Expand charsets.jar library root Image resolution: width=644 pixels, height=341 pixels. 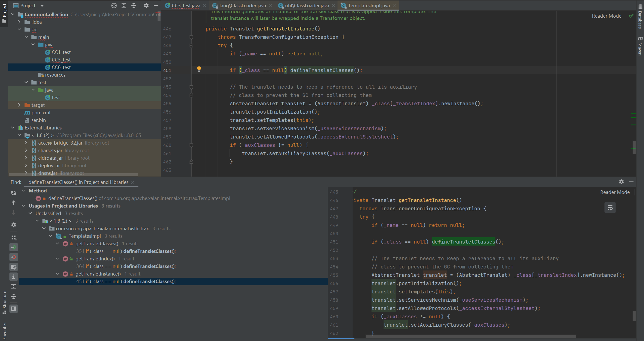tap(26, 150)
